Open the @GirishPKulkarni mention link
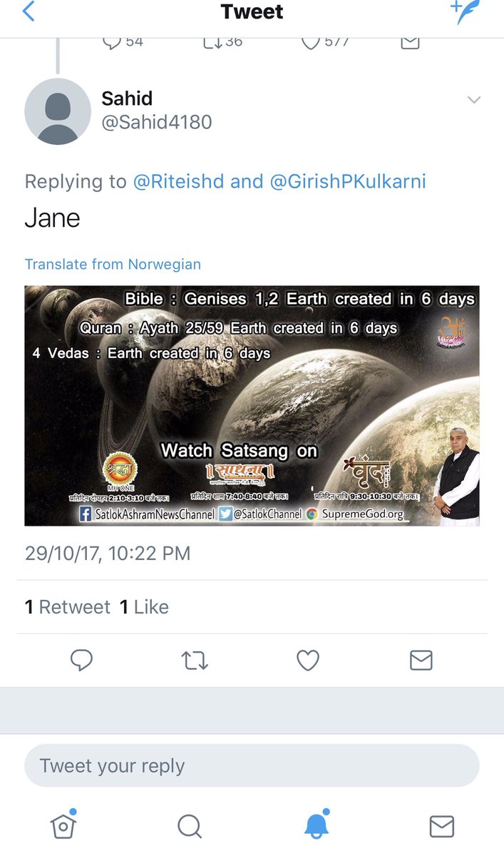The width and height of the screenshot is (504, 856). [x=349, y=181]
